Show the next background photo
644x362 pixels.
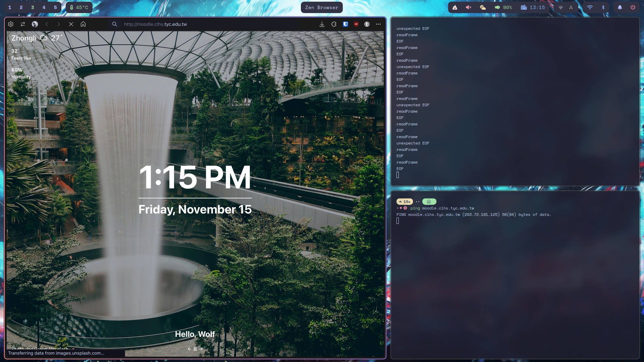point(201,349)
